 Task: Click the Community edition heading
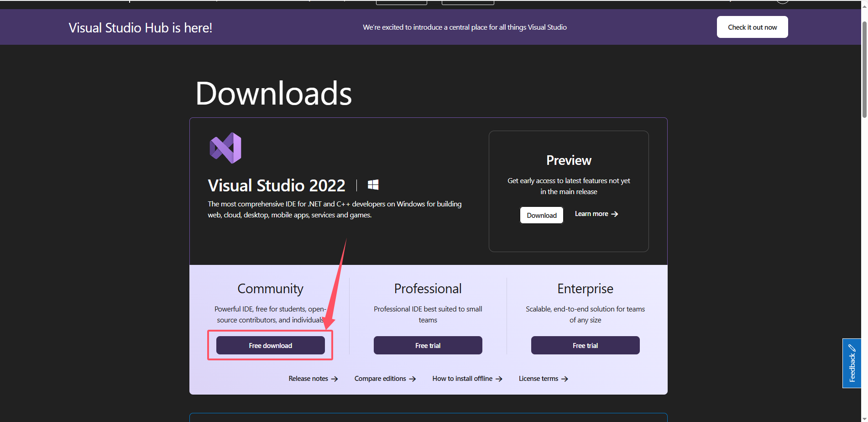pos(270,289)
